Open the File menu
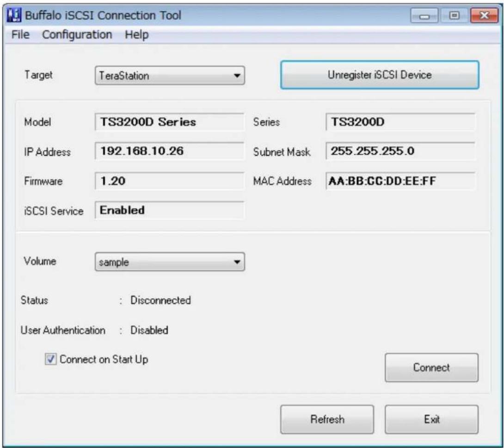 coord(20,34)
